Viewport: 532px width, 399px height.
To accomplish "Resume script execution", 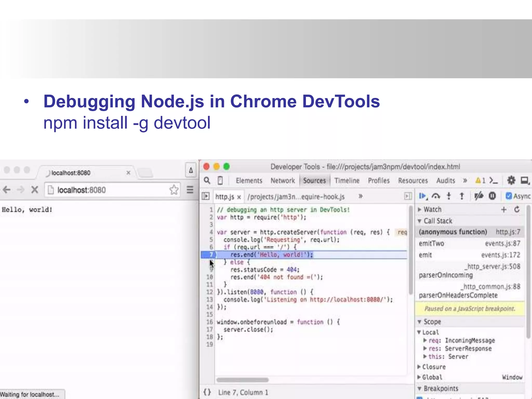I will coord(423,196).
